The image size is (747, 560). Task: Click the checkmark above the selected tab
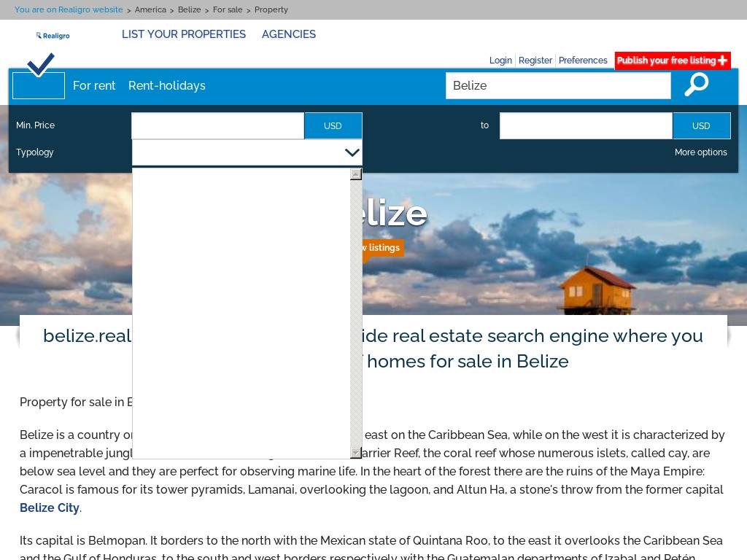click(x=41, y=64)
